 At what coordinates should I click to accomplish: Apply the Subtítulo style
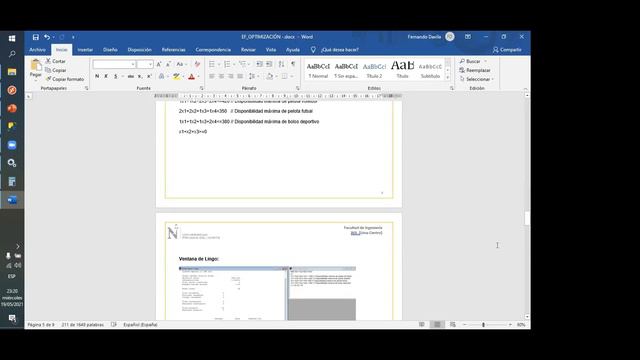430,70
